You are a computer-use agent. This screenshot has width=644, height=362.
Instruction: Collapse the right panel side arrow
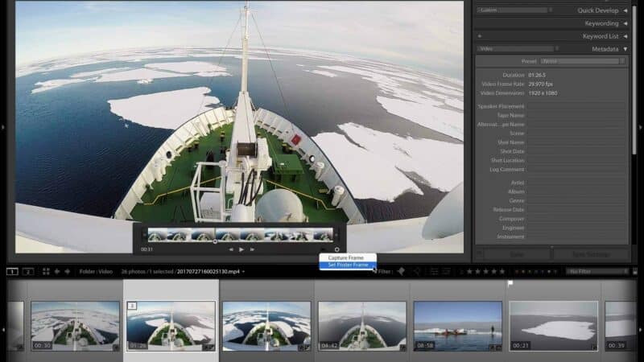(641, 127)
